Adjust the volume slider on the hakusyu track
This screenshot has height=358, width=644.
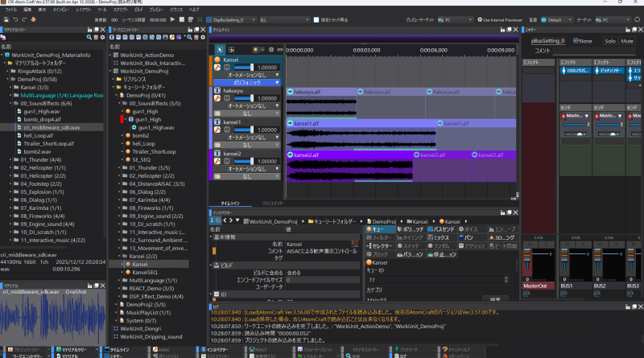243,98
